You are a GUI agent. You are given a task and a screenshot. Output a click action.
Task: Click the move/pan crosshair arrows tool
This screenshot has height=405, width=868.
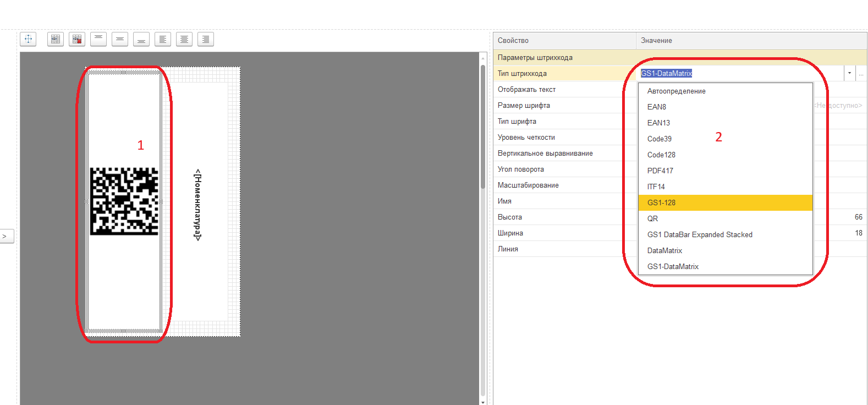(28, 39)
